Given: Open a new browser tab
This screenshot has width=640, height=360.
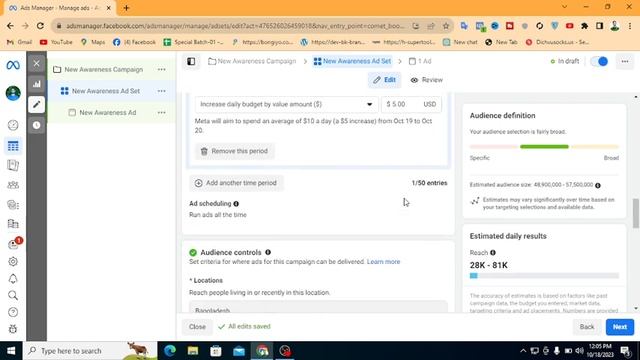Looking at the screenshot, I should click(x=126, y=8).
